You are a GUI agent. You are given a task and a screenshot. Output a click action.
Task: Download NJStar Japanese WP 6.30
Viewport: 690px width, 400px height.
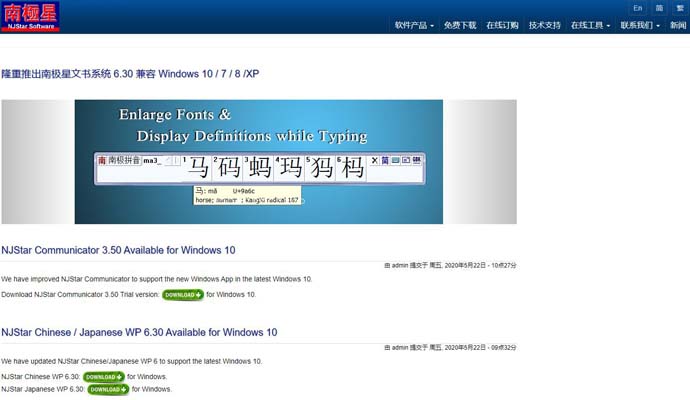[x=108, y=389]
